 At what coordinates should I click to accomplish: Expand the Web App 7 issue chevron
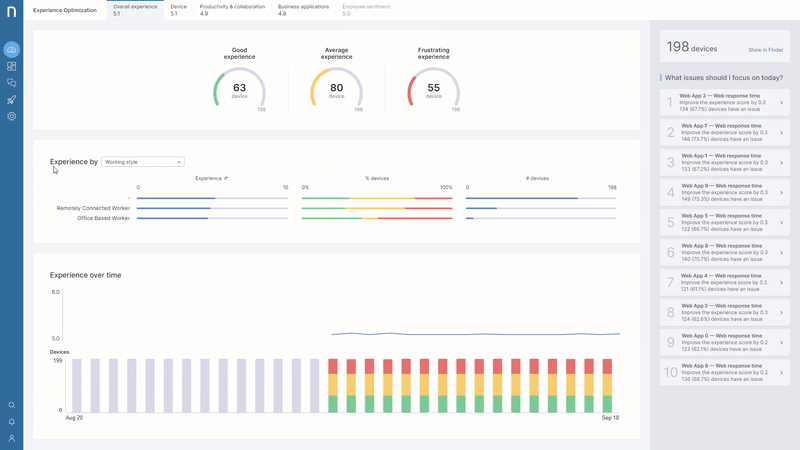[781, 132]
